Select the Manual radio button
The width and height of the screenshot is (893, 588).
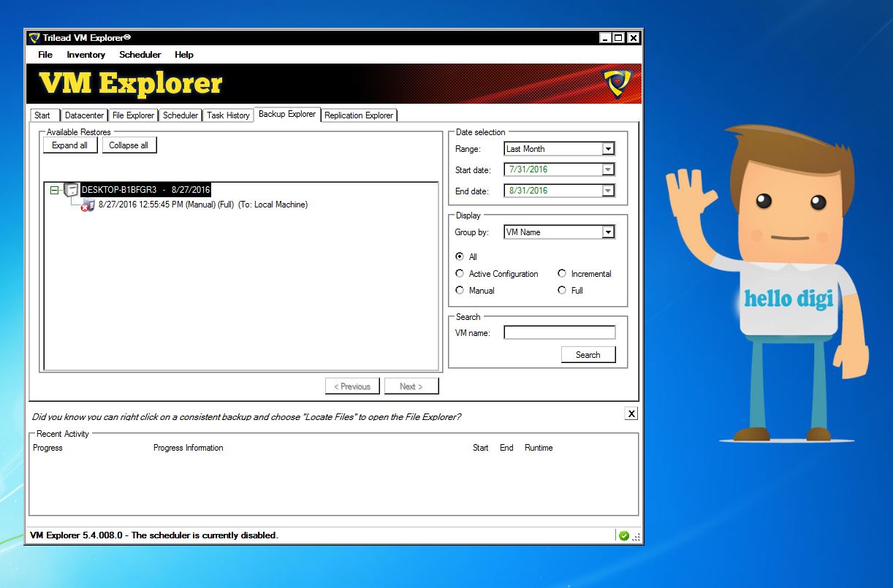[x=460, y=290]
